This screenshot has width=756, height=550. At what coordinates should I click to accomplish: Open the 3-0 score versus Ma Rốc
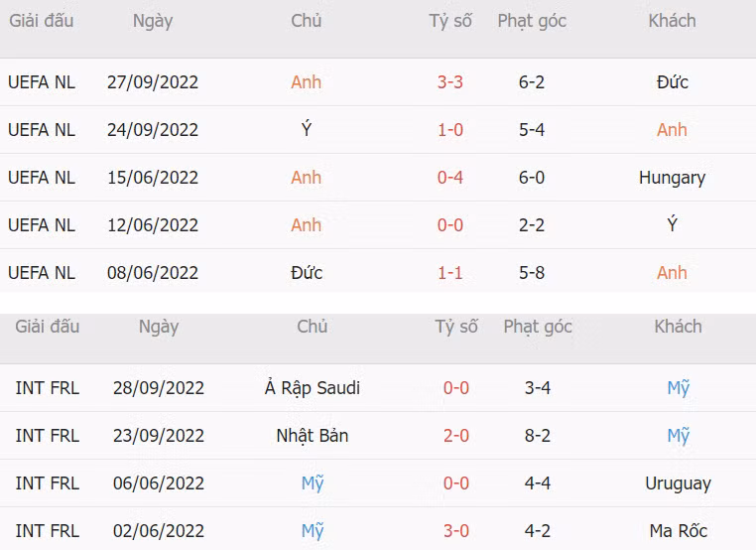pos(456,531)
